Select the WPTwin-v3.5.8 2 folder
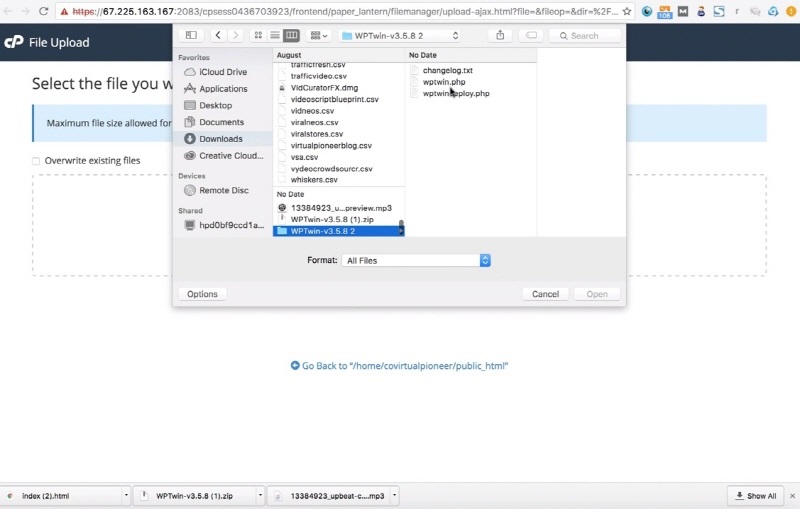The image size is (800, 509). click(x=337, y=231)
